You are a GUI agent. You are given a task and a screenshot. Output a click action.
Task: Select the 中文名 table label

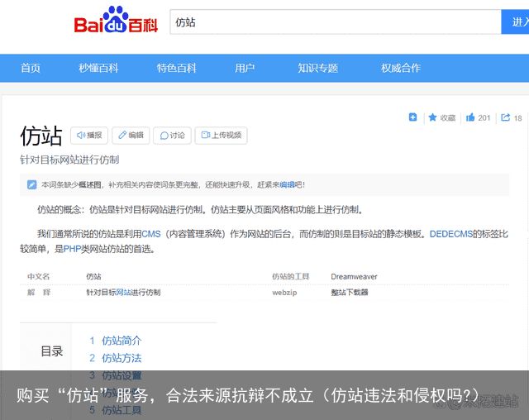click(39, 277)
